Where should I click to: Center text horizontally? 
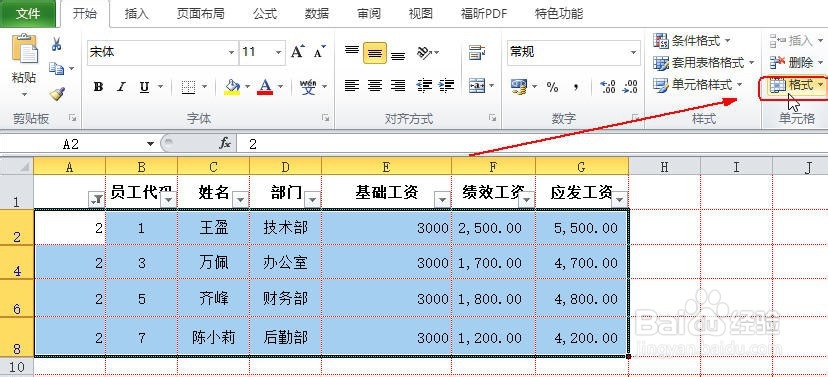pyautogui.click(x=375, y=86)
